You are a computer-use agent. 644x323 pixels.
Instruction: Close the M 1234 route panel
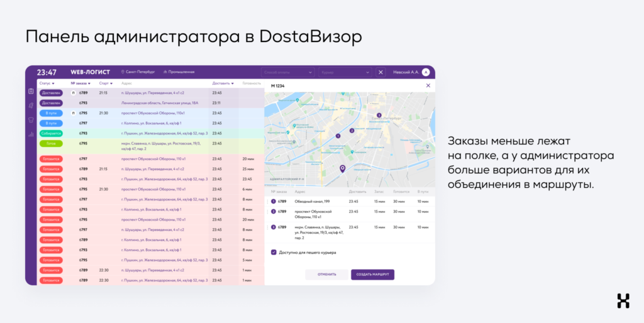[x=428, y=85]
